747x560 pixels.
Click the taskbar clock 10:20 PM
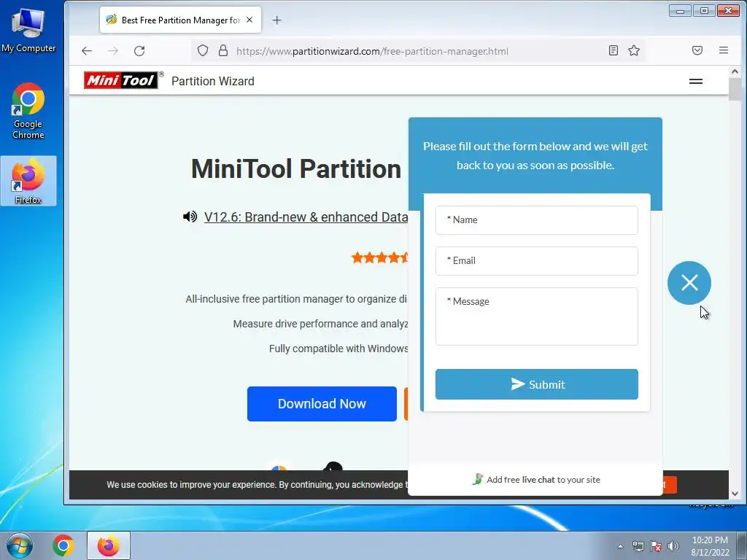click(710, 545)
